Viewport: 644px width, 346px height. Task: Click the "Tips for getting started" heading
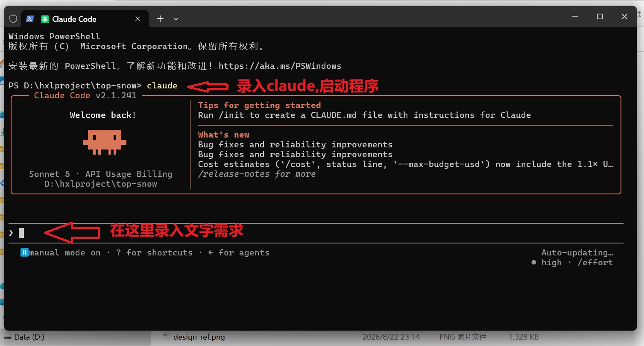point(259,106)
